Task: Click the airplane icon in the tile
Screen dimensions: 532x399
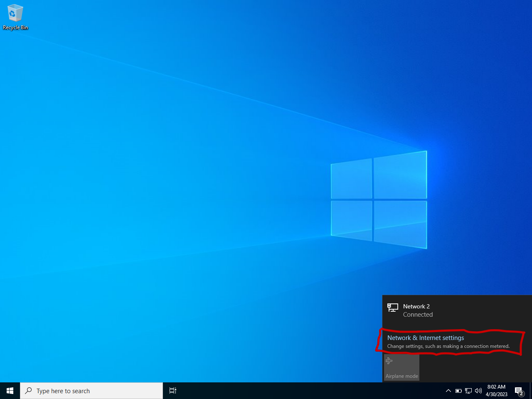Action: coord(389,360)
